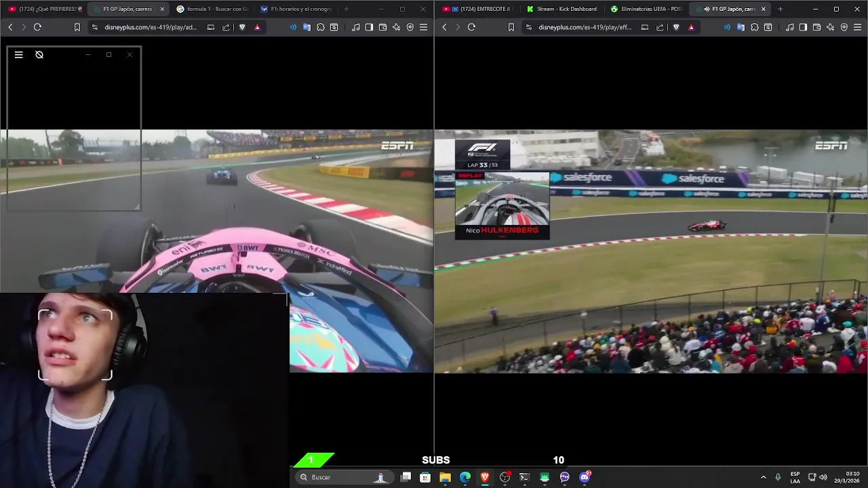
Task: Open Brave Shields in left browser
Action: (242, 27)
